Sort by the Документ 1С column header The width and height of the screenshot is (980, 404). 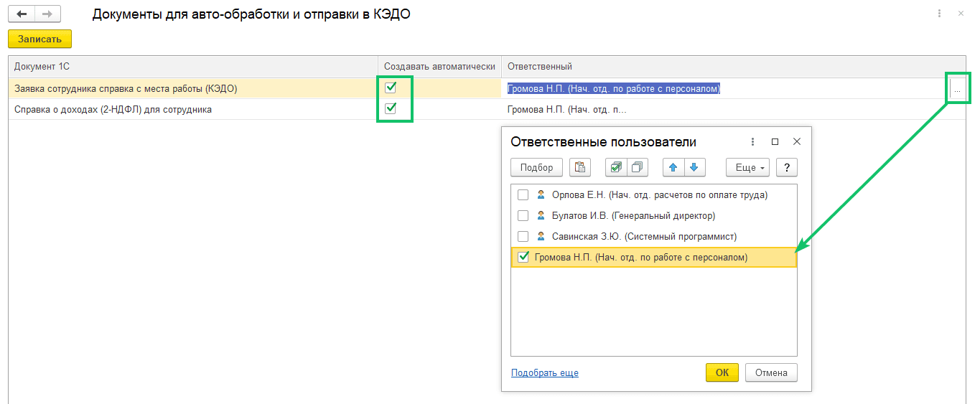pos(42,67)
